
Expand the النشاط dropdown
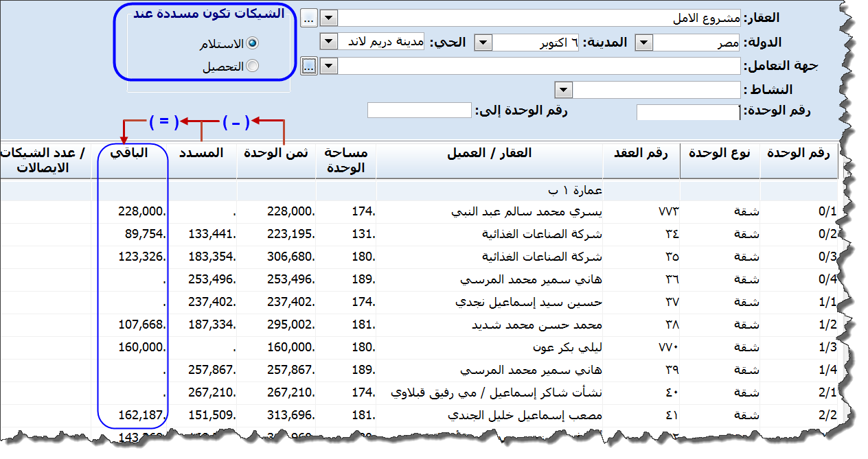pos(564,90)
